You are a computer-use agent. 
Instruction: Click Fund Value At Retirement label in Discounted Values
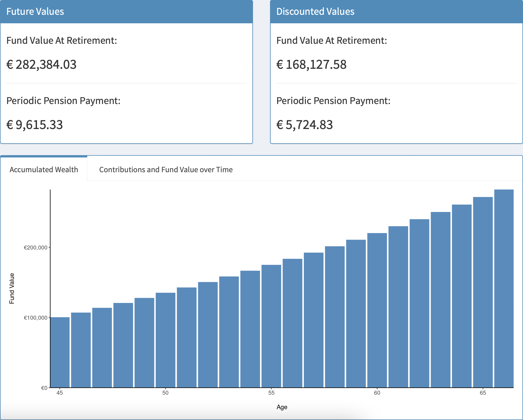[x=332, y=41]
